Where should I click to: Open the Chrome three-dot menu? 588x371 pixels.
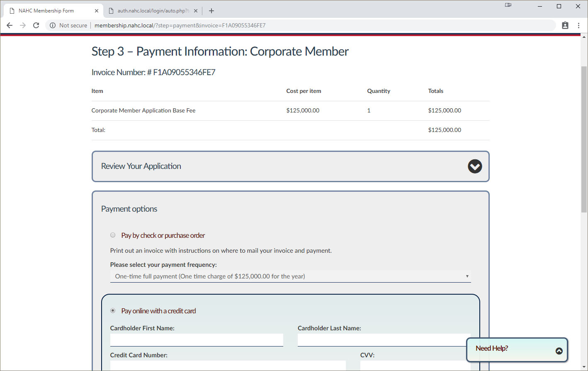pyautogui.click(x=578, y=25)
